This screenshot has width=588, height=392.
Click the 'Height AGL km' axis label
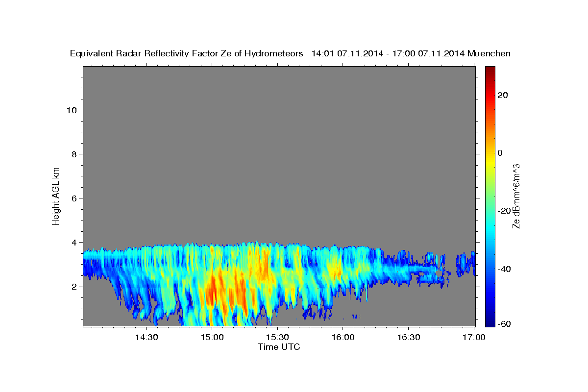(x=56, y=196)
